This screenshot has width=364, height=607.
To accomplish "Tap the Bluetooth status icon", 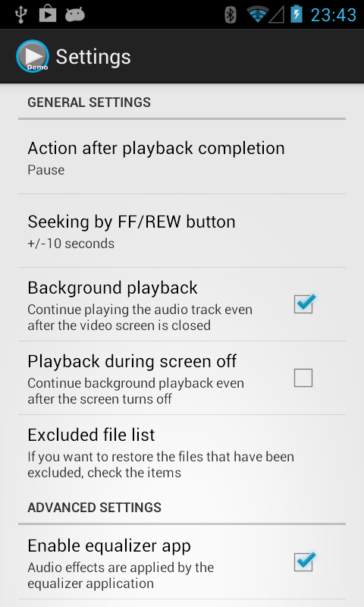I will pyautogui.click(x=231, y=14).
